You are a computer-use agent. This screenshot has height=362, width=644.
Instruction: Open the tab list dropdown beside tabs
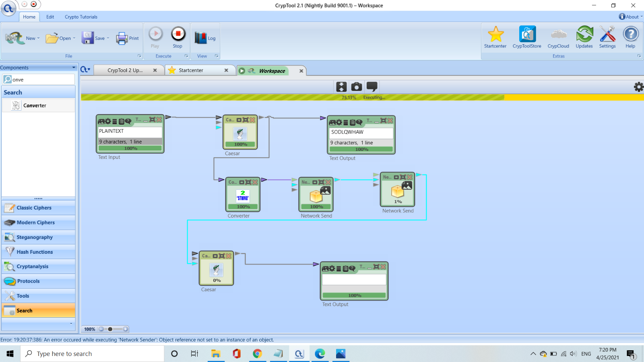point(85,70)
